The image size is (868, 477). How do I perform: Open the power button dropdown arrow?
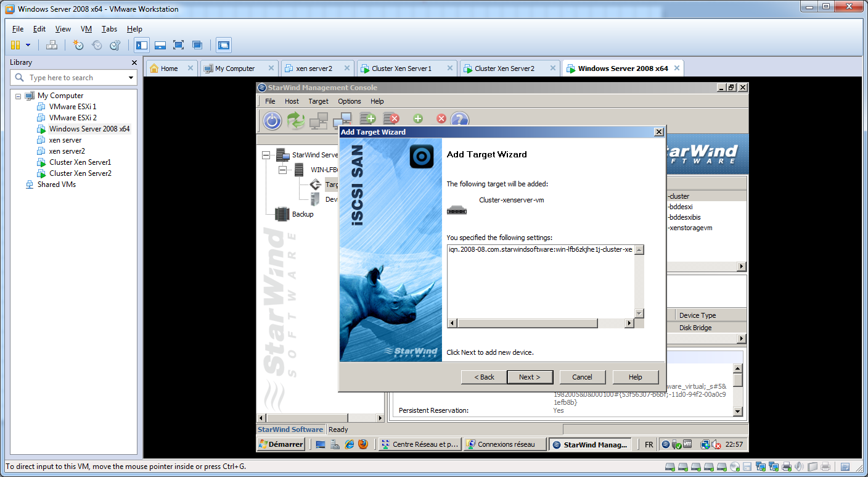28,45
